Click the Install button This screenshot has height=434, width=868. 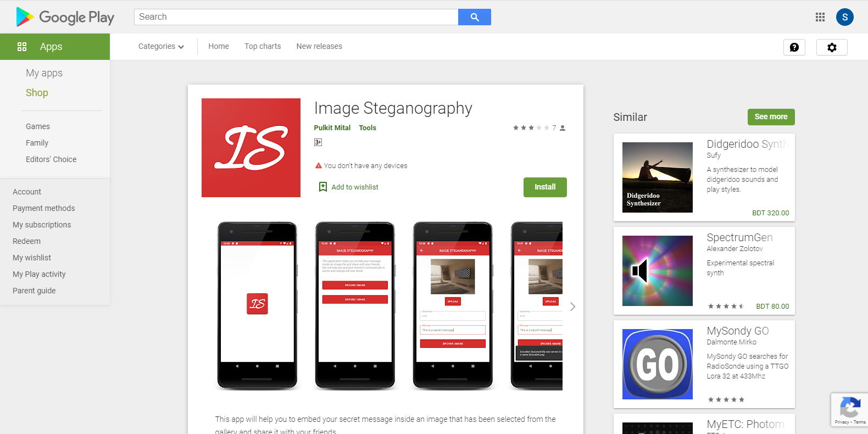pyautogui.click(x=545, y=187)
